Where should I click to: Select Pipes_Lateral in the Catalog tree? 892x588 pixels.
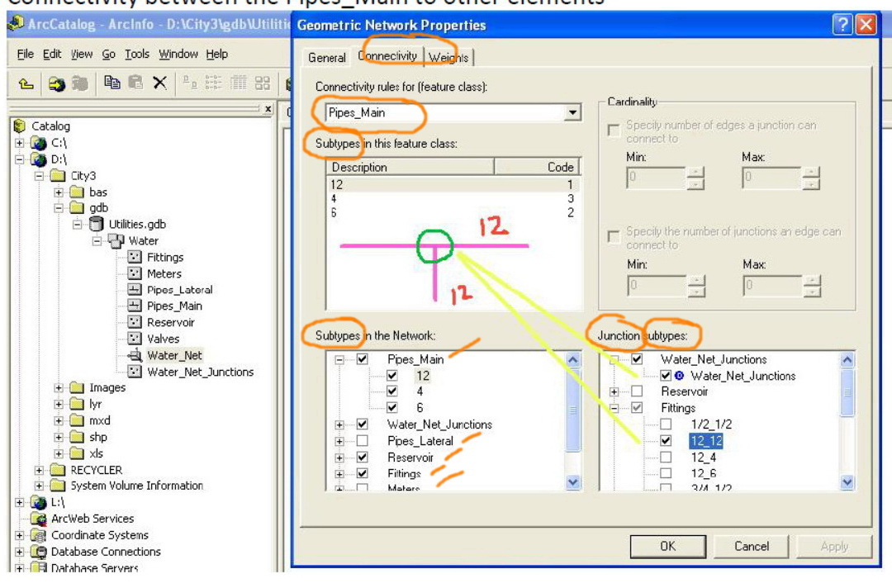click(x=179, y=289)
